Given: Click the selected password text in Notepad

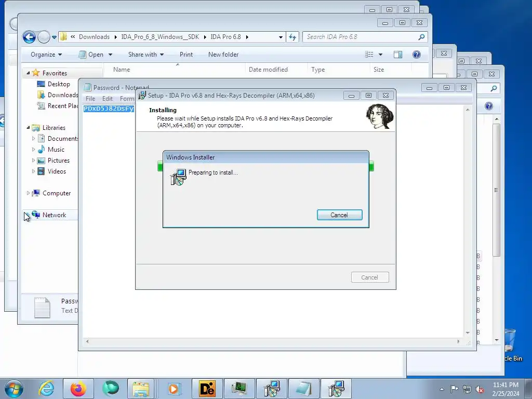Looking at the screenshot, I should click(x=109, y=109).
